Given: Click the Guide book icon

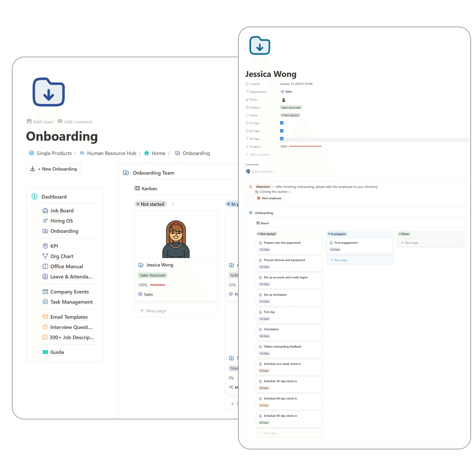Looking at the screenshot, I should (x=45, y=352).
